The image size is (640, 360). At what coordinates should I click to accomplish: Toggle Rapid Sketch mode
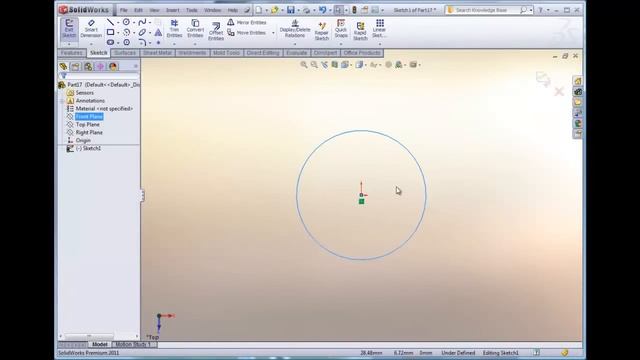360,31
